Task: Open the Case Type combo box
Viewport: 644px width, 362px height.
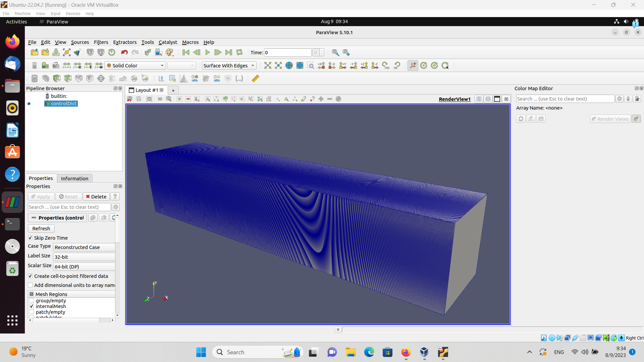Action: coord(84,247)
